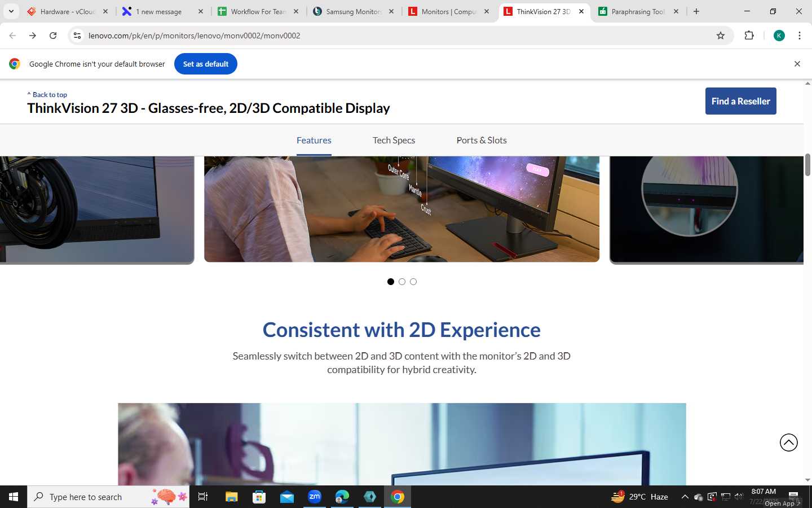Close the ThinkVision 27 3D tab

(581, 11)
